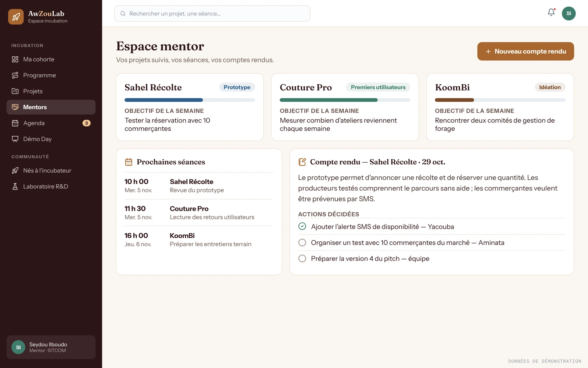Open Ma cohorte grid icon
Image resolution: width=588 pixels, height=368 pixels.
click(x=15, y=59)
